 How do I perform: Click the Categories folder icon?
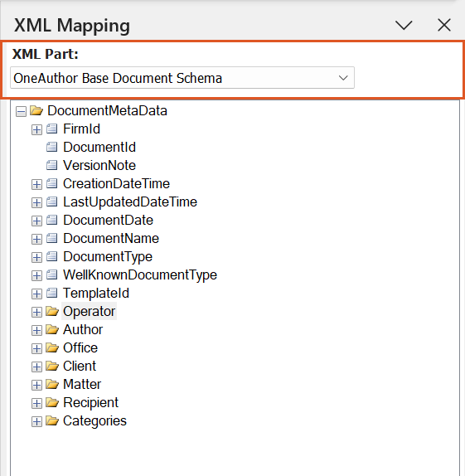click(52, 420)
